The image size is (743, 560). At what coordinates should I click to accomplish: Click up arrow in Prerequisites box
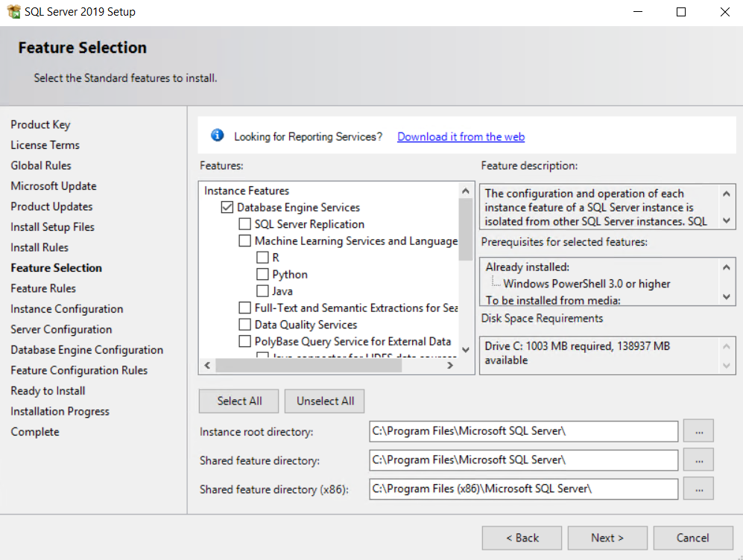(727, 267)
